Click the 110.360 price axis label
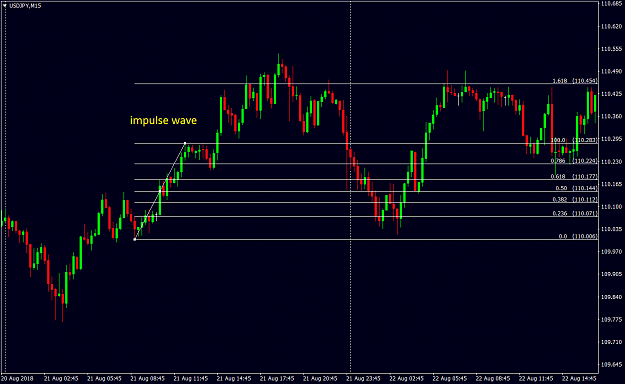The image size is (625, 384). point(611,116)
